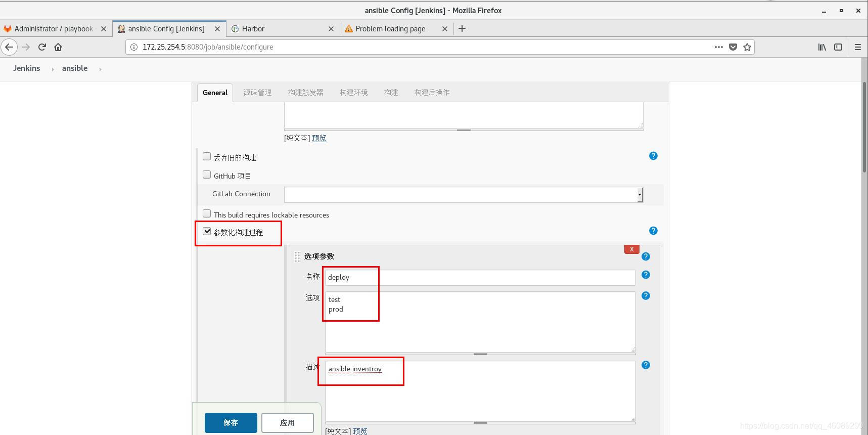Expand the ansible breadcrumb arrow menu
This screenshot has width=868, height=435.
(x=100, y=69)
